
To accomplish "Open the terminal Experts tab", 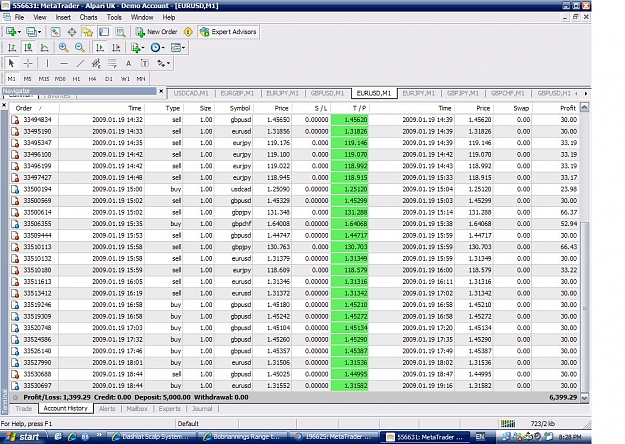I will tap(169, 409).
